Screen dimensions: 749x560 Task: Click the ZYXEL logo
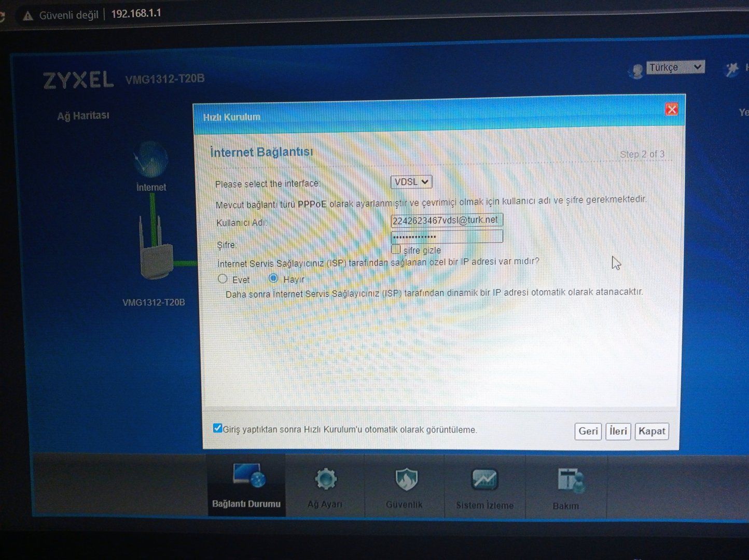pyautogui.click(x=78, y=80)
